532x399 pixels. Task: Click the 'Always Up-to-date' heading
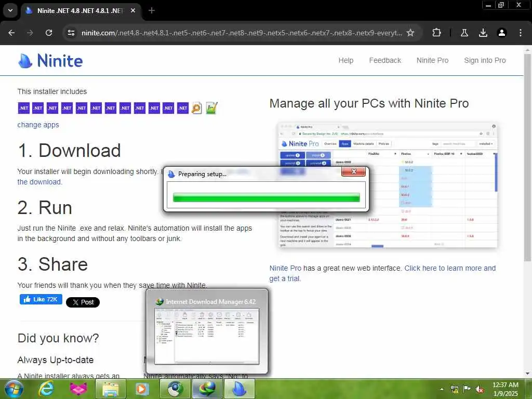pyautogui.click(x=55, y=360)
